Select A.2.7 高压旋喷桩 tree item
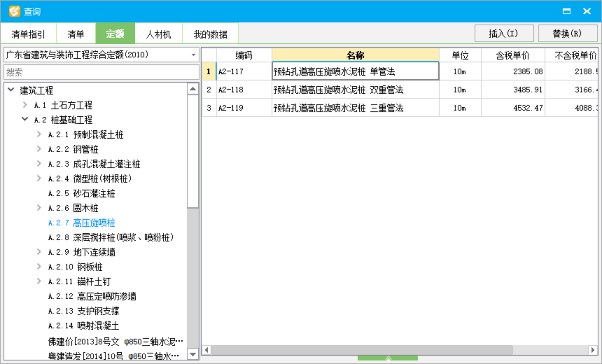Viewport: 602px width, 364px height. click(x=82, y=223)
